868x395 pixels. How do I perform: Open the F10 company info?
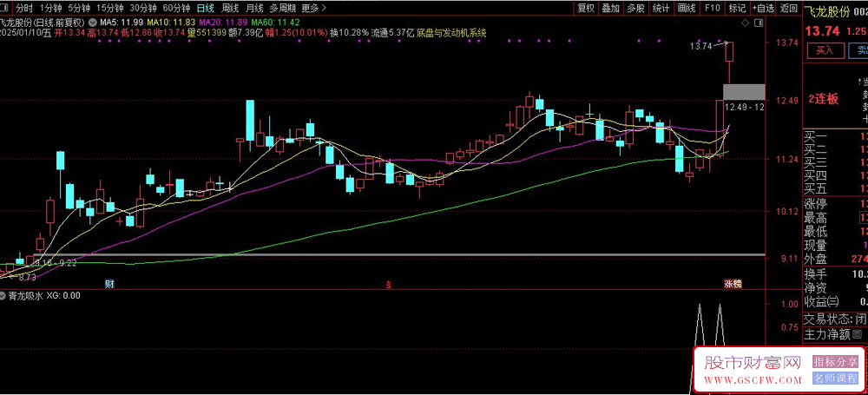[712, 8]
